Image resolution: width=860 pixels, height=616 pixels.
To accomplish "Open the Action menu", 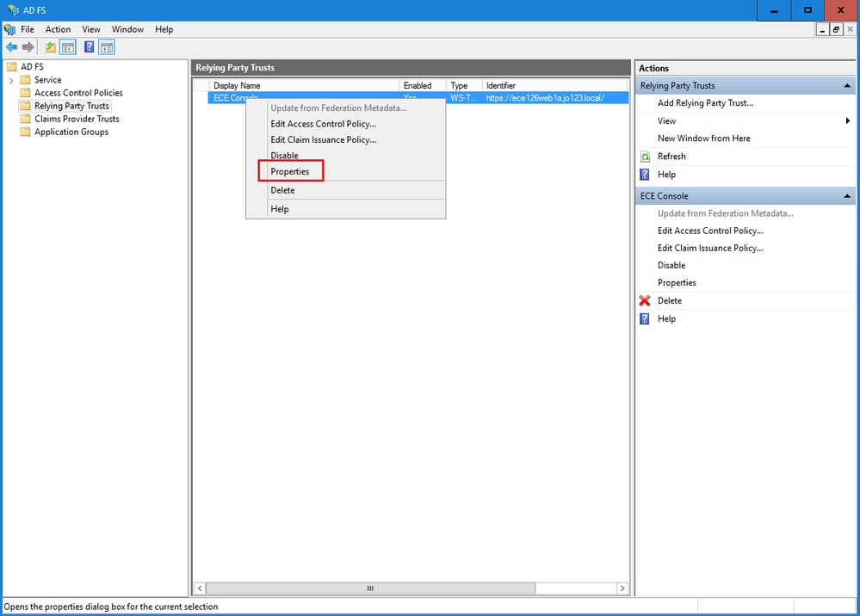I will point(59,29).
